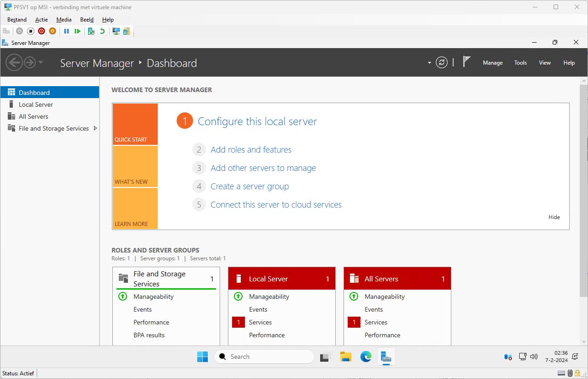Click the red 1 badge in All Servers tile
The width and height of the screenshot is (588, 379).
pos(354,323)
